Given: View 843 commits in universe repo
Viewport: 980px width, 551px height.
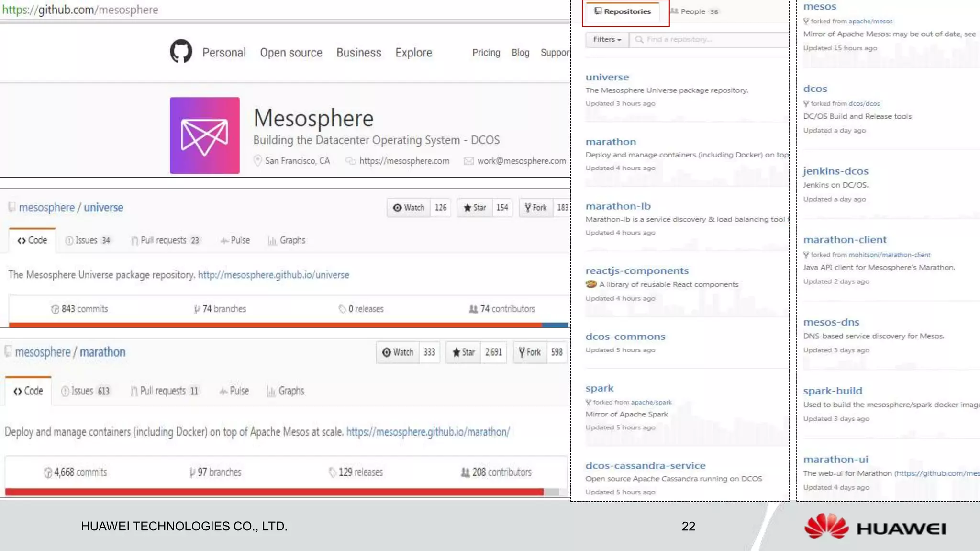Looking at the screenshot, I should [x=80, y=309].
